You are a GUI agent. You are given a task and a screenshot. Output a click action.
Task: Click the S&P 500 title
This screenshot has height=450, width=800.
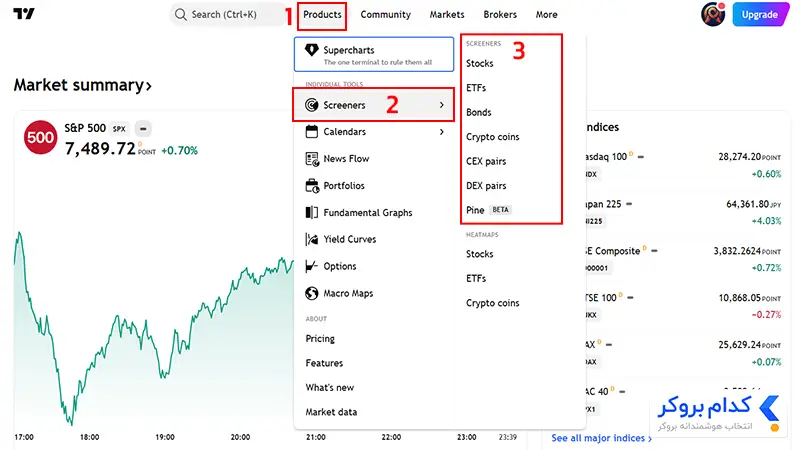tap(85, 128)
